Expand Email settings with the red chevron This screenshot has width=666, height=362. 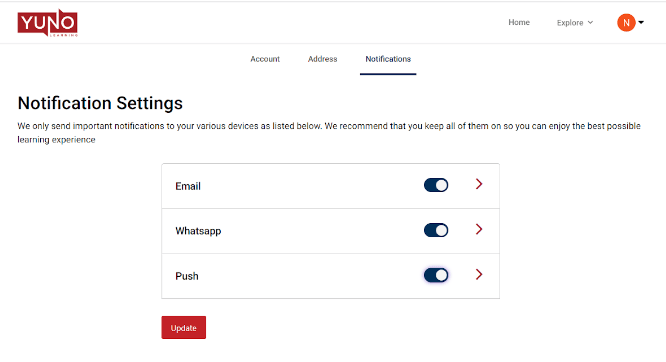(x=479, y=184)
